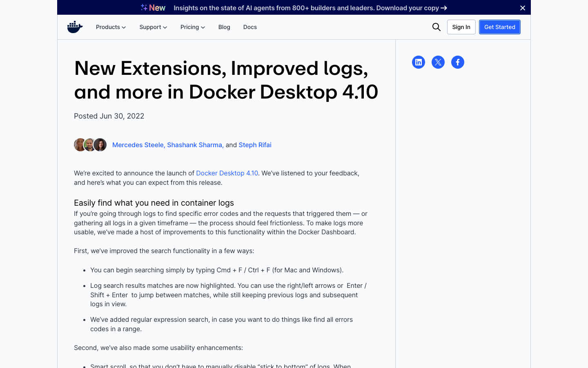588x368 pixels.
Task: Click the article title heading
Action: pos(226,80)
